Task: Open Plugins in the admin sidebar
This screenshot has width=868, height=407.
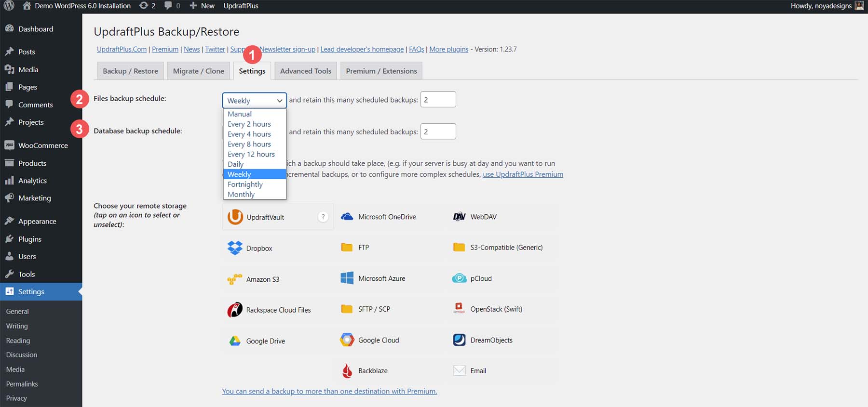Action: pyautogui.click(x=30, y=239)
